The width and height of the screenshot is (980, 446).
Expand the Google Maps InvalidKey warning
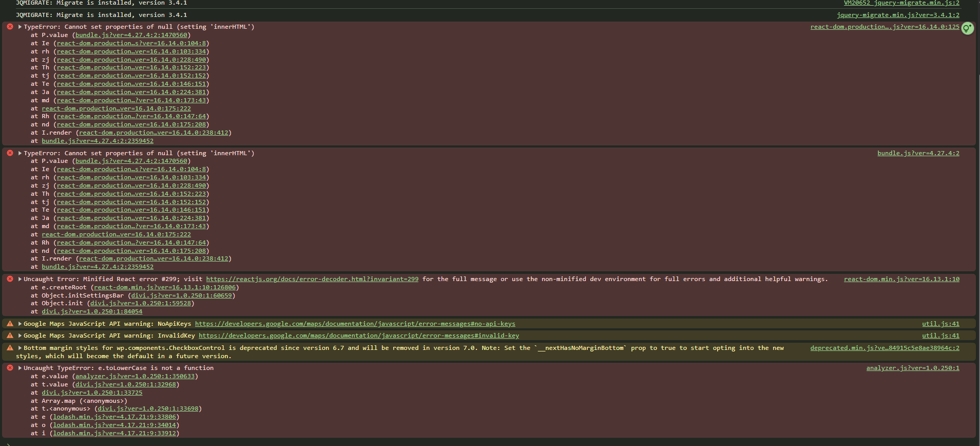[20, 336]
